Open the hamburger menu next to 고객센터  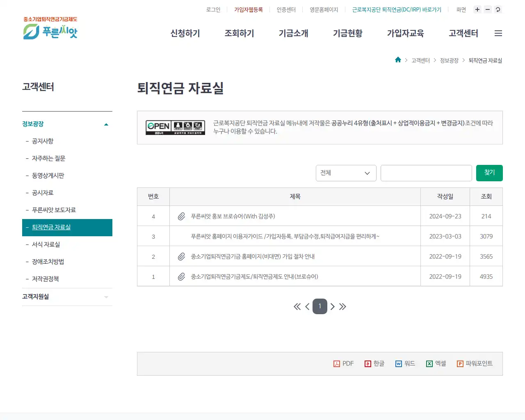(x=498, y=33)
